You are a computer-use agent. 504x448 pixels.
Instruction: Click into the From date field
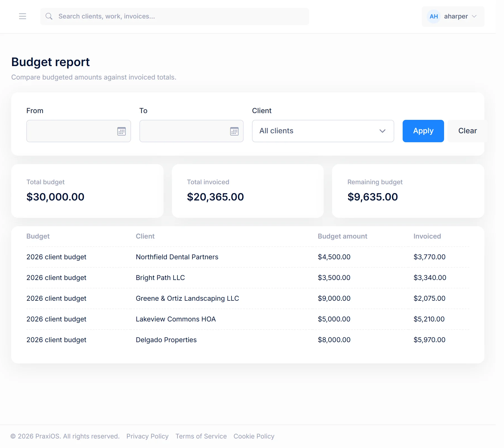(79, 131)
